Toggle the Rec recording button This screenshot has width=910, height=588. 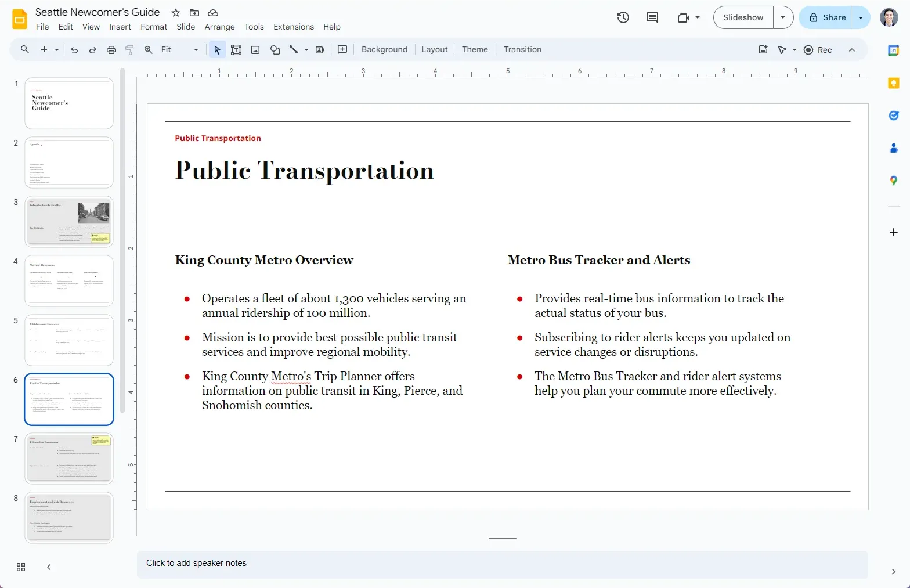tap(818, 50)
